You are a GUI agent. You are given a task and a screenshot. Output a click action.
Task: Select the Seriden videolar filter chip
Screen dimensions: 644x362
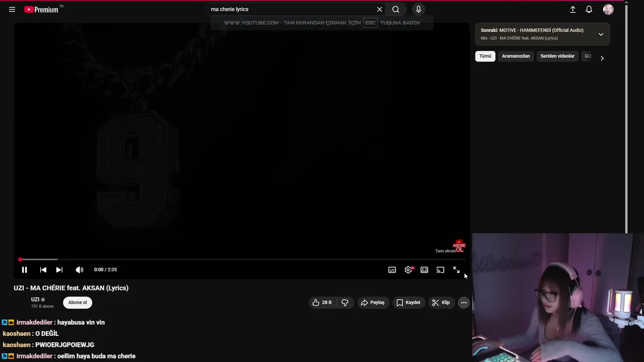(x=557, y=56)
